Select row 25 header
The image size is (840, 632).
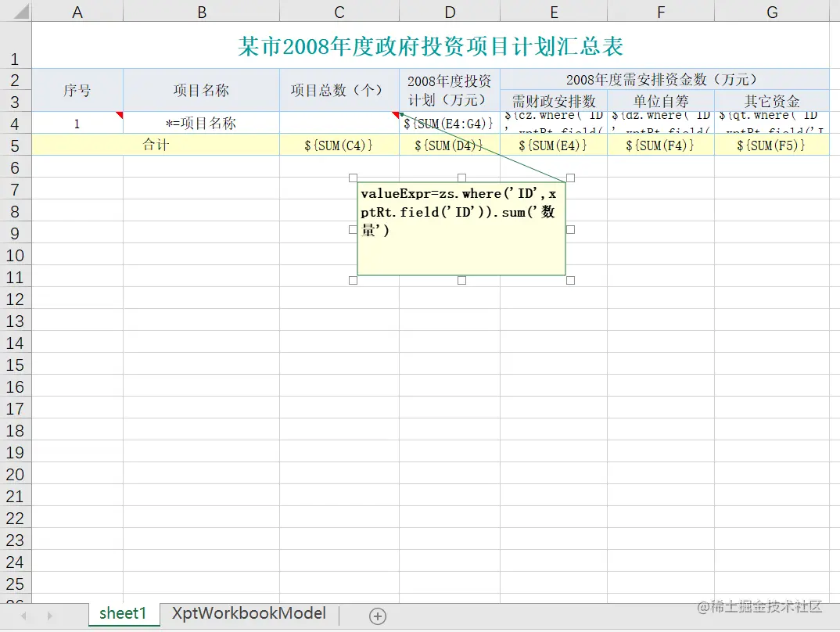15,584
